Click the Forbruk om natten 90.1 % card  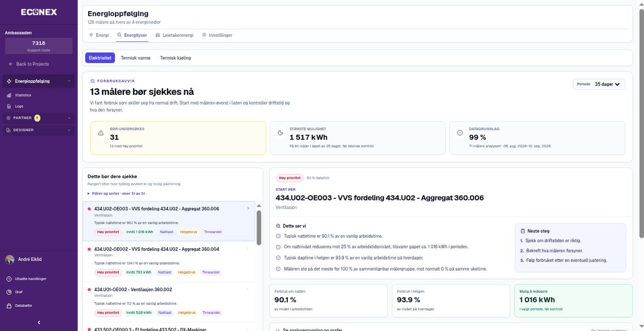click(328, 301)
